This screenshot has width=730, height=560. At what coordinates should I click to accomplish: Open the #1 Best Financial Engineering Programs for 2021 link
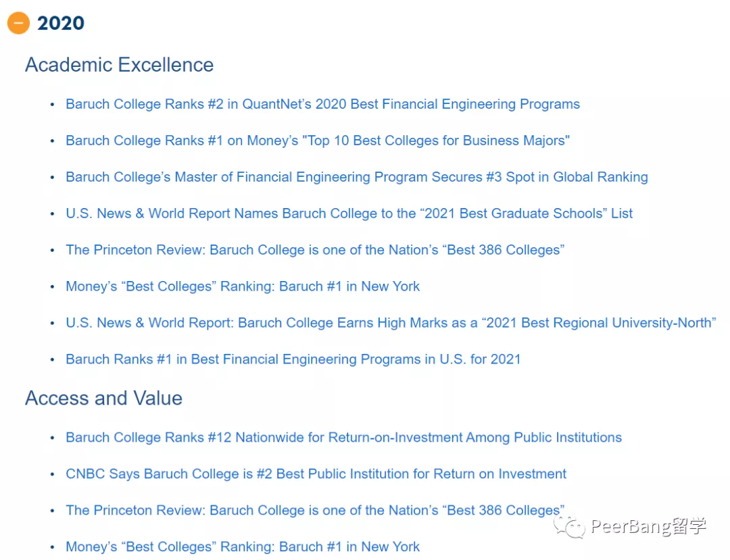(293, 359)
